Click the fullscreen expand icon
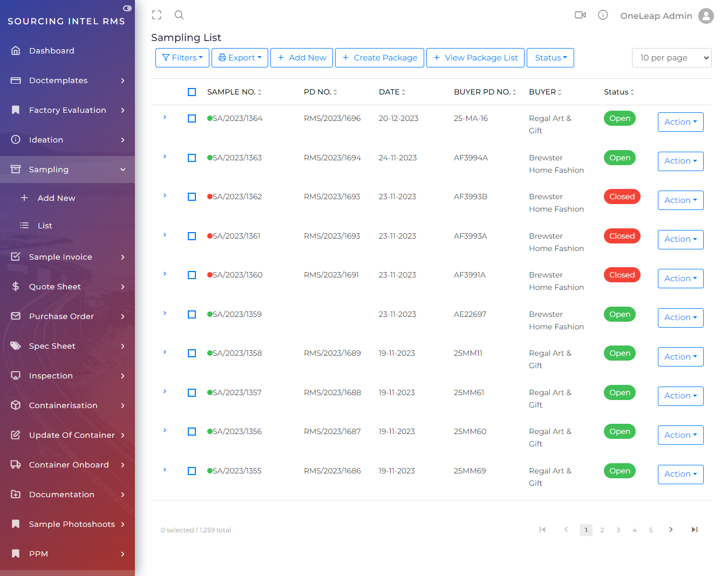 [x=157, y=15]
